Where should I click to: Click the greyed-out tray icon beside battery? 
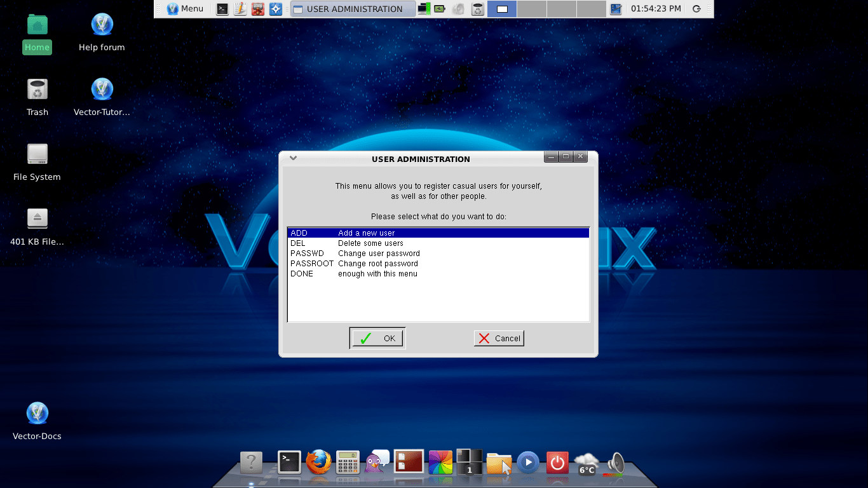tap(458, 9)
